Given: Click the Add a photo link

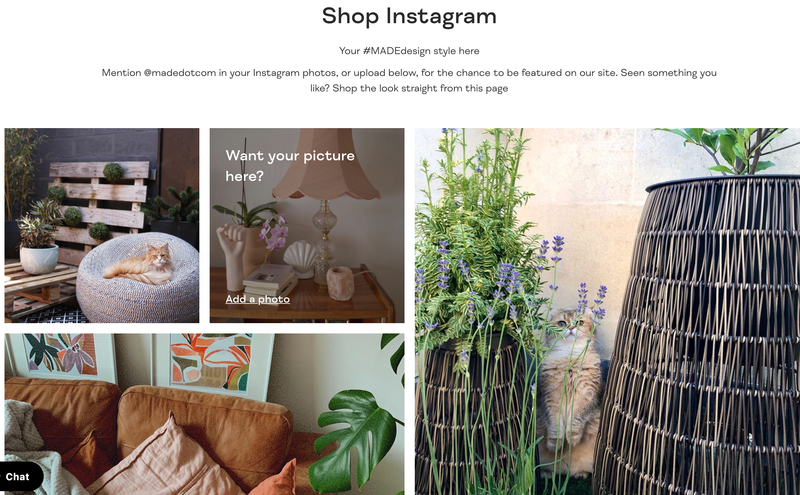Looking at the screenshot, I should [257, 299].
